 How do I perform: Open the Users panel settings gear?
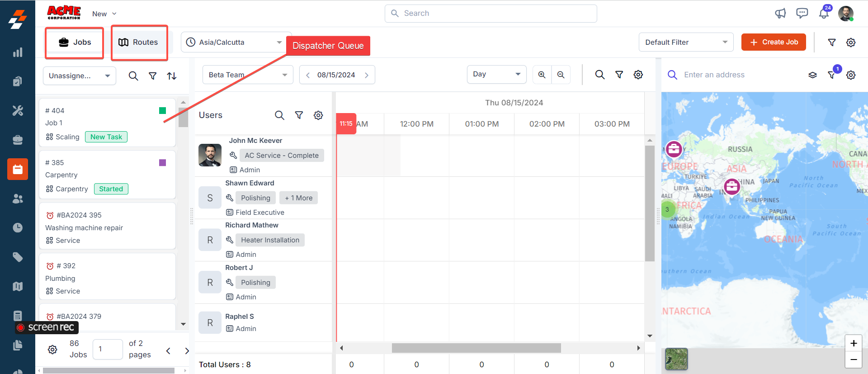coord(318,115)
